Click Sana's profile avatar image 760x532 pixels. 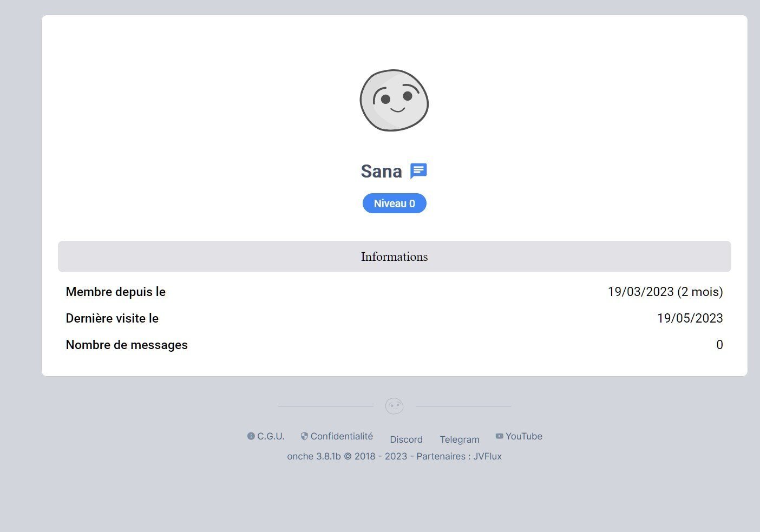[x=394, y=100]
